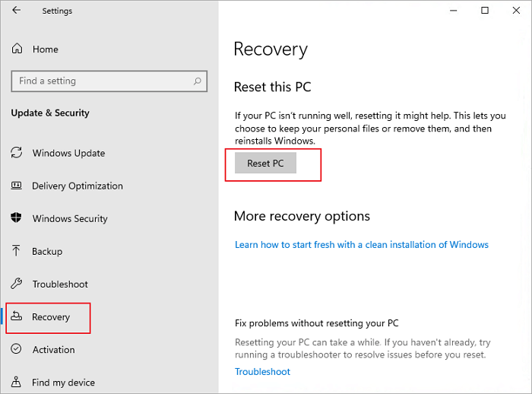The width and height of the screenshot is (532, 394).
Task: Click the Recovery icon in sidebar
Action: (17, 317)
